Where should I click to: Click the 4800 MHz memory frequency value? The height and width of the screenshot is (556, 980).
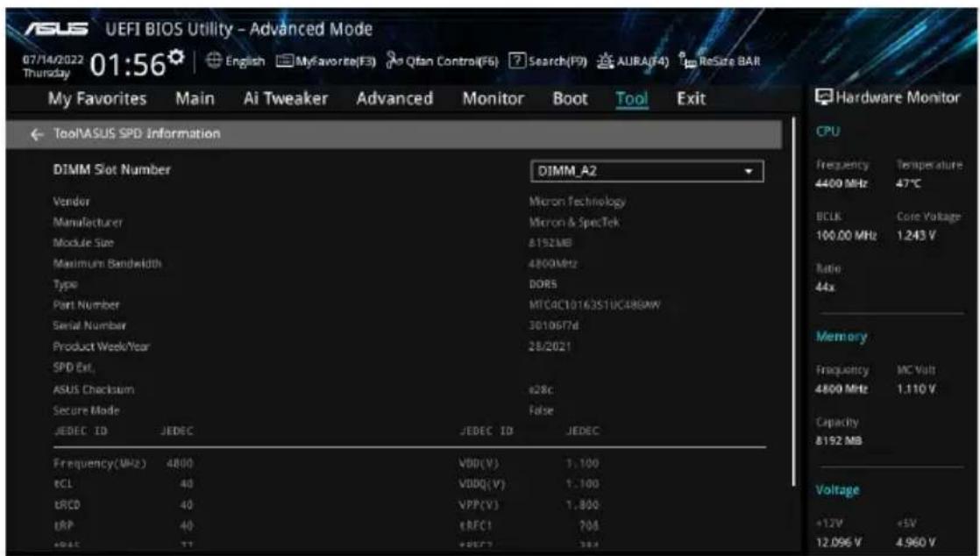click(842, 389)
